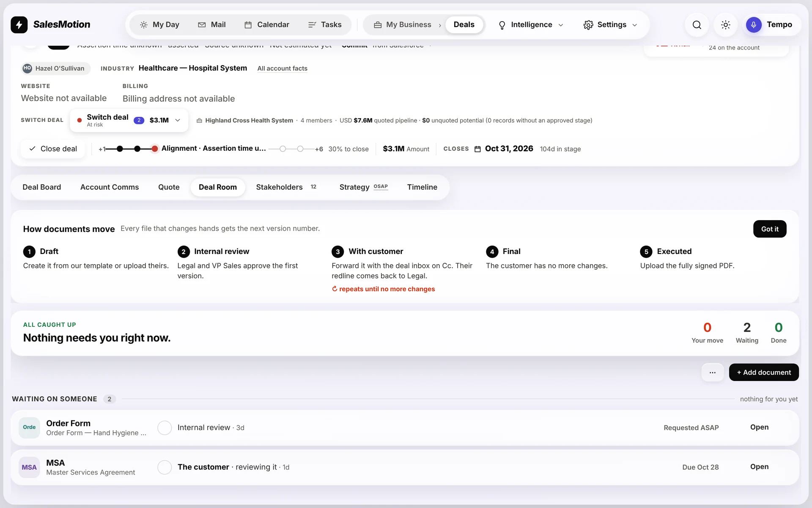Open the All account facts link

[x=282, y=68]
